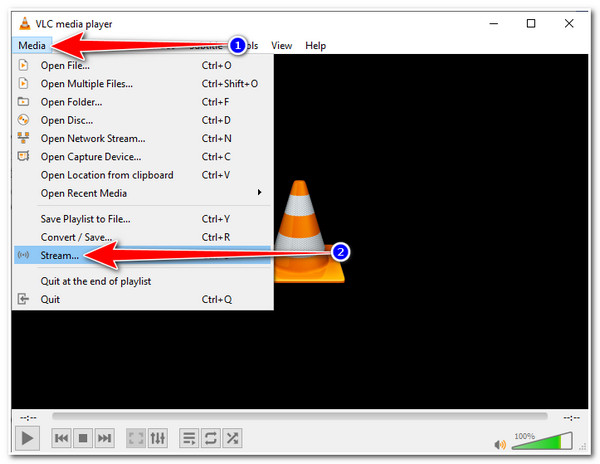Click the Ctrl+Y shortcut text
Viewport: 600px width, 464px height.
click(216, 219)
